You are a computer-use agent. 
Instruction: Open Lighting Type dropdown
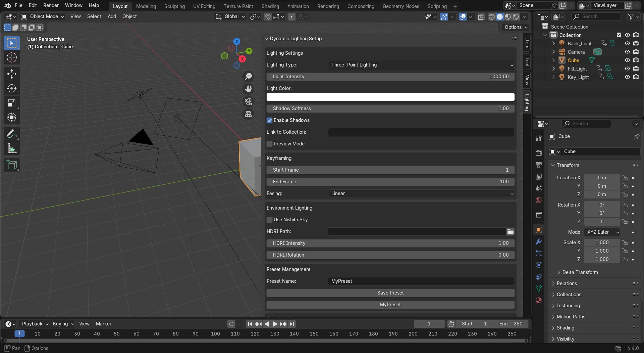[x=421, y=65]
